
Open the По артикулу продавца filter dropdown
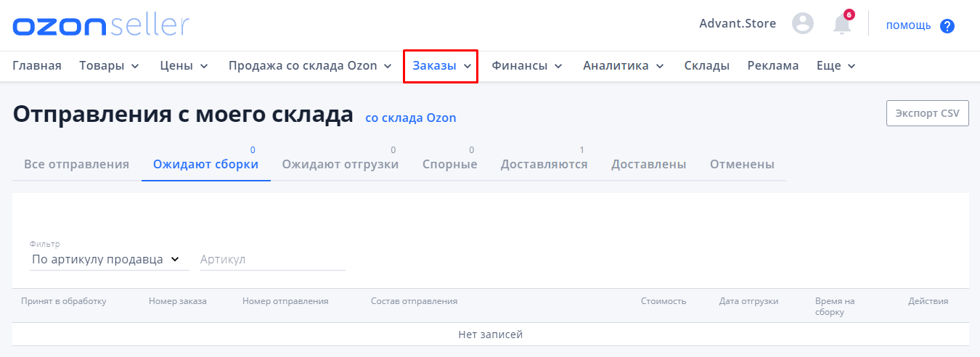[x=109, y=259]
